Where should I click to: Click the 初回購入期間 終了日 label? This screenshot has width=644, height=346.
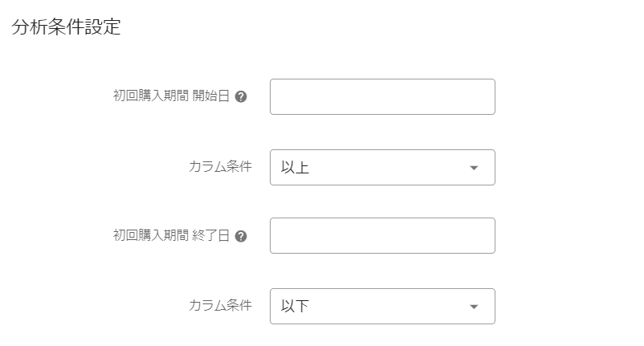tap(171, 236)
